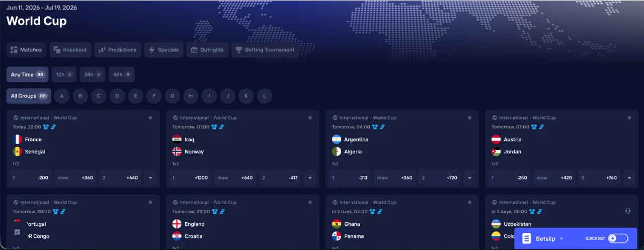Select the Any Time filter
Screen dimensions: 644x250
tap(28, 75)
